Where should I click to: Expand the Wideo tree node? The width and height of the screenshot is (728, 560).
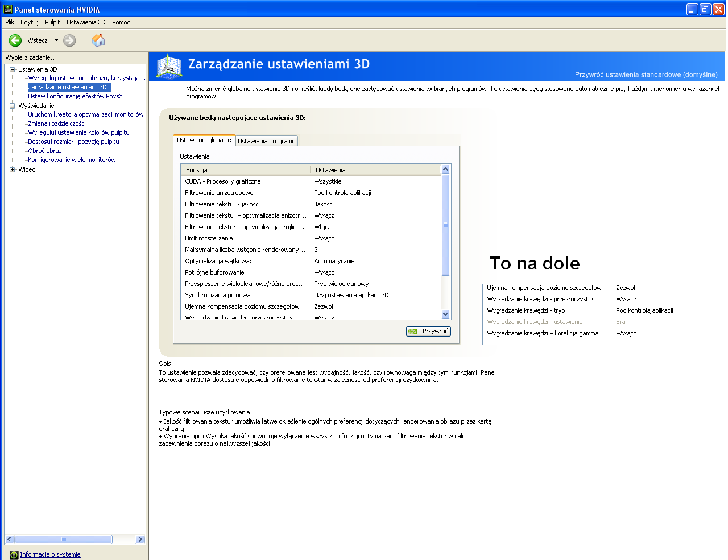point(12,169)
